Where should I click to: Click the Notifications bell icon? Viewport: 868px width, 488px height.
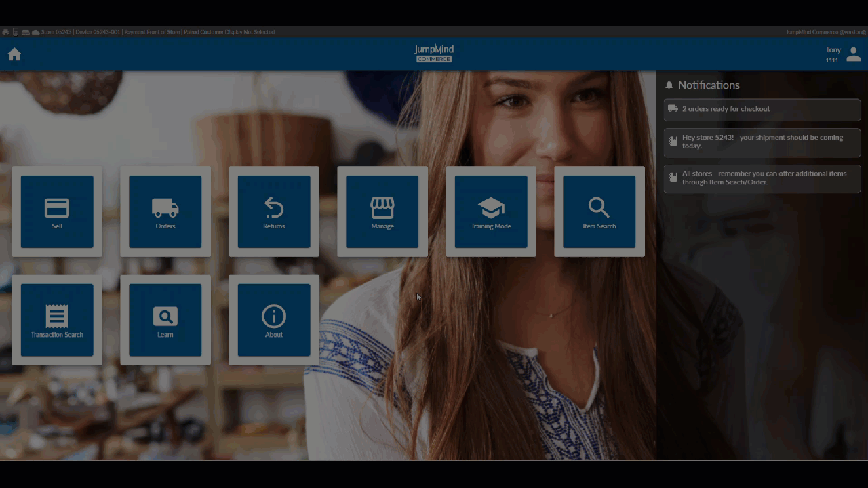669,85
